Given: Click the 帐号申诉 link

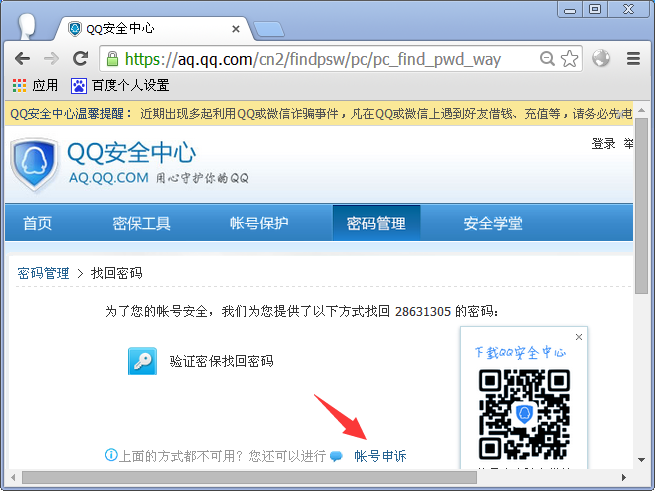Looking at the screenshot, I should point(380,456).
